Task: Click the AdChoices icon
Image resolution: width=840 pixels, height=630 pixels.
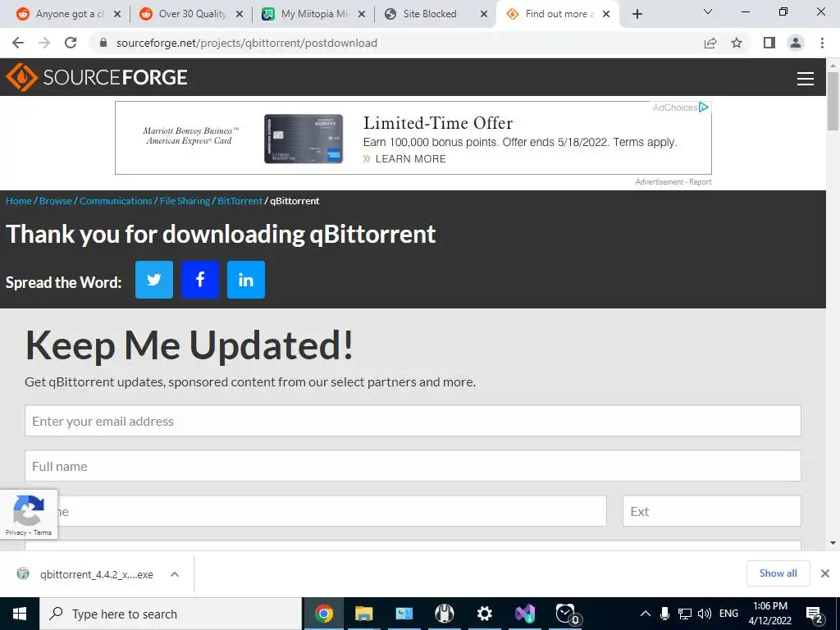Action: [704, 107]
